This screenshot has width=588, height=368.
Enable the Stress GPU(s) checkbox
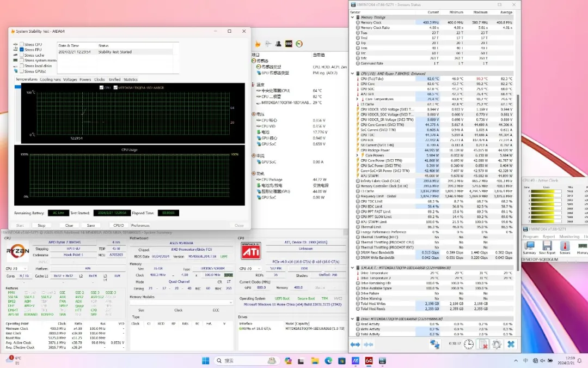(22, 71)
